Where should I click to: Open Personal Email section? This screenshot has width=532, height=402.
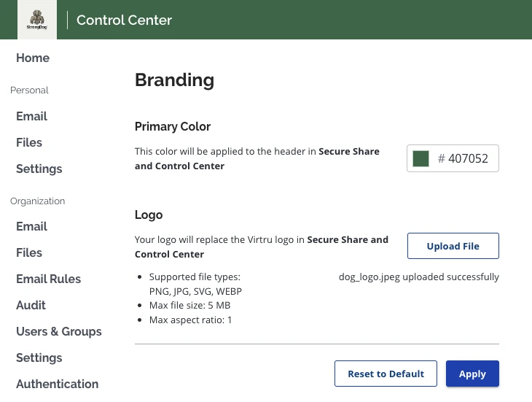[x=31, y=117]
